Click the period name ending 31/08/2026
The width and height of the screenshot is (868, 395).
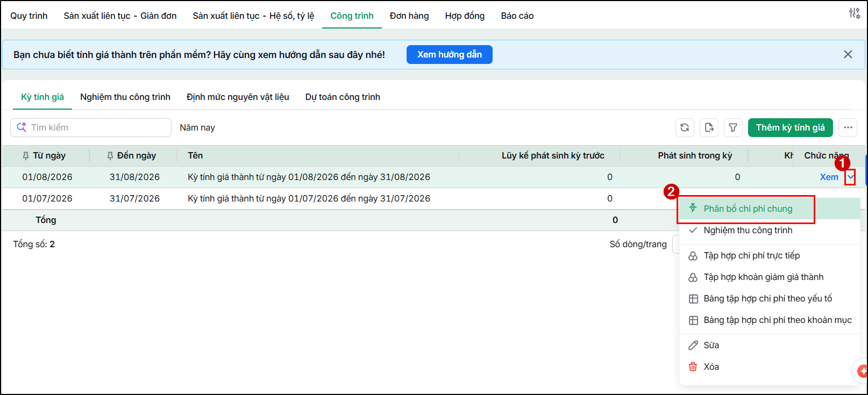309,177
